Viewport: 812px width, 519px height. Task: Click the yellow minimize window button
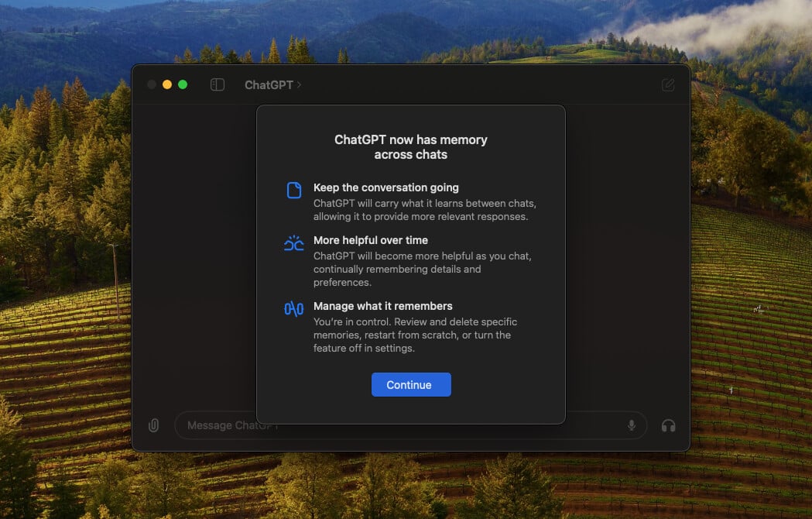[x=167, y=84]
